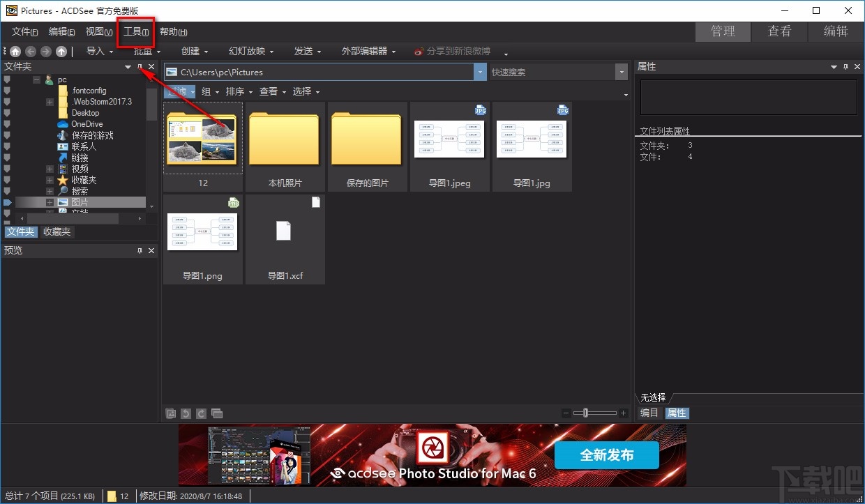Screen dimensions: 865x504
Task: Toggle Easy-Select marker beside the 图片 folder
Action: point(7,202)
